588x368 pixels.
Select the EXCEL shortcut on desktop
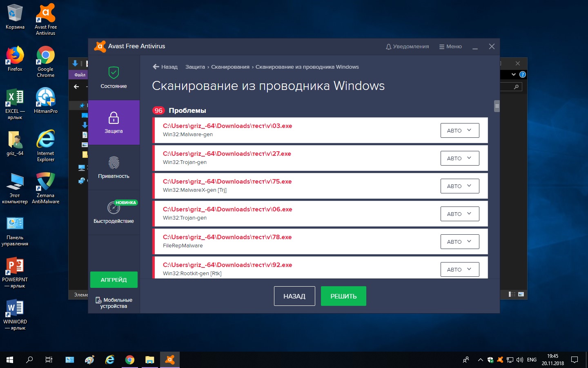[x=15, y=104]
